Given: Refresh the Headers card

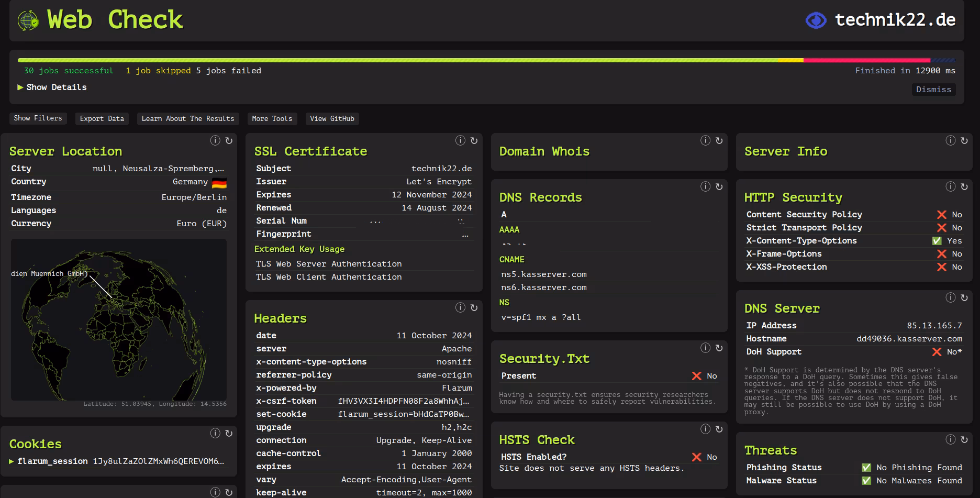Looking at the screenshot, I should click(x=474, y=307).
